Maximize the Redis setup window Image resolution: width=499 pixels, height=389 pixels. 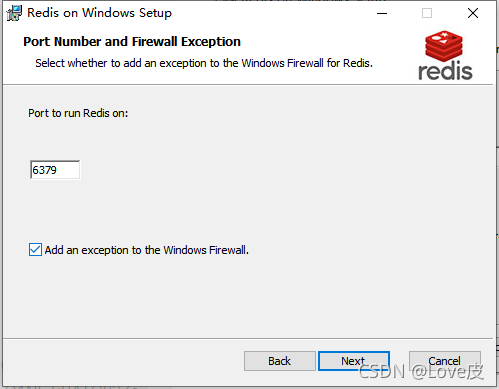(x=427, y=13)
